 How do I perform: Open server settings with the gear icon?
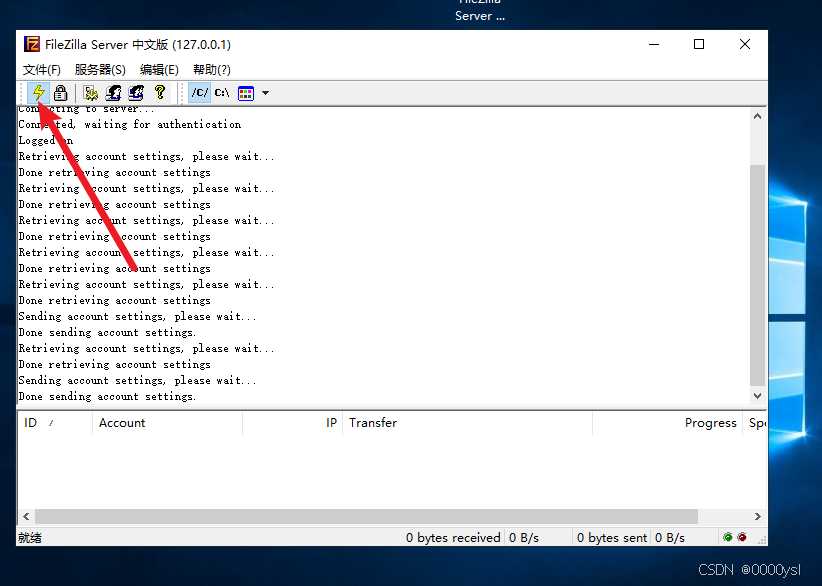click(91, 93)
